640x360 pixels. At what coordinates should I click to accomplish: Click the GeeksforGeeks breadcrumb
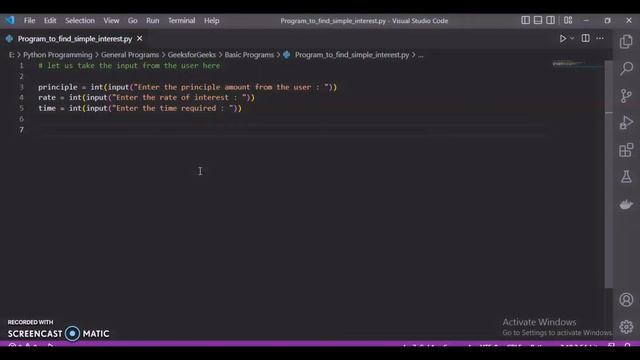tap(191, 55)
